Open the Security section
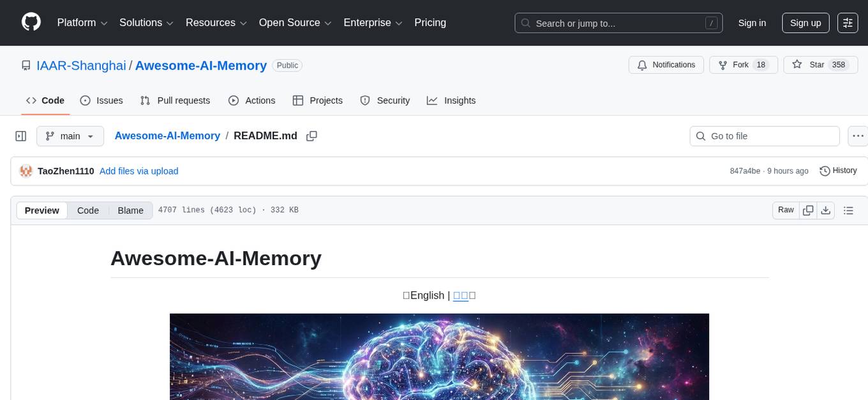Viewport: 868px width, 400px height. coord(385,100)
